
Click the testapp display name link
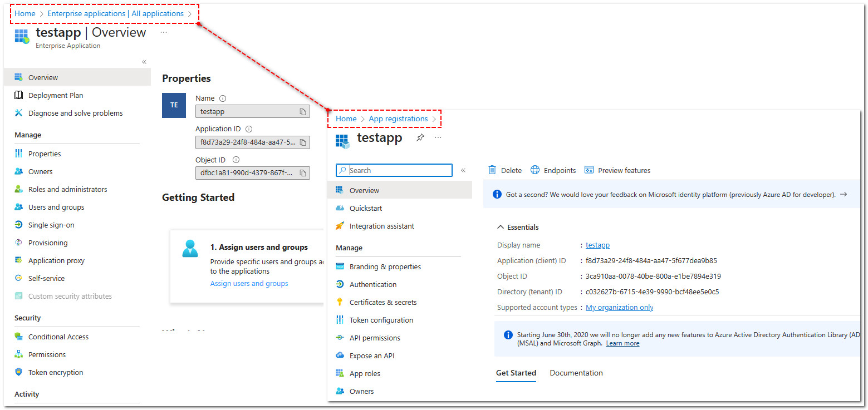pyautogui.click(x=597, y=245)
